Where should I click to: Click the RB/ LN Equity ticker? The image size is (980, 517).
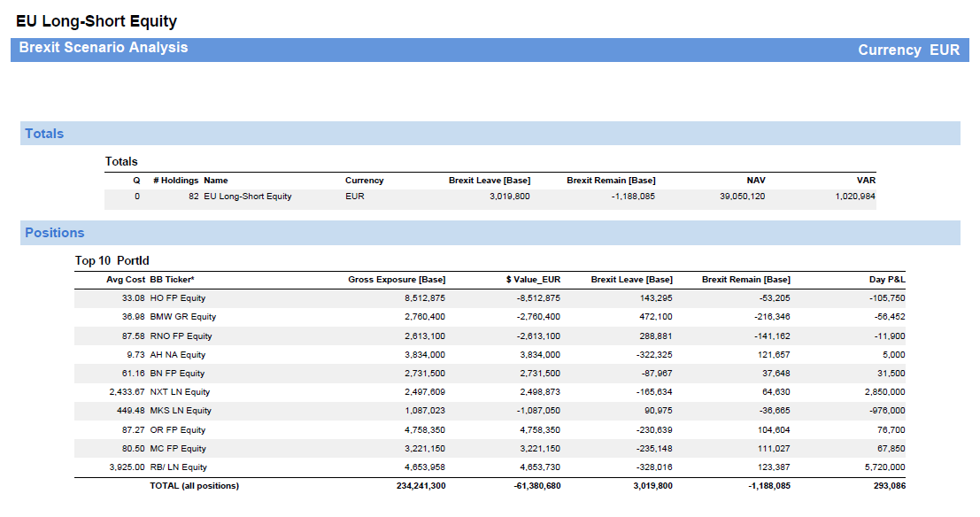(179, 467)
